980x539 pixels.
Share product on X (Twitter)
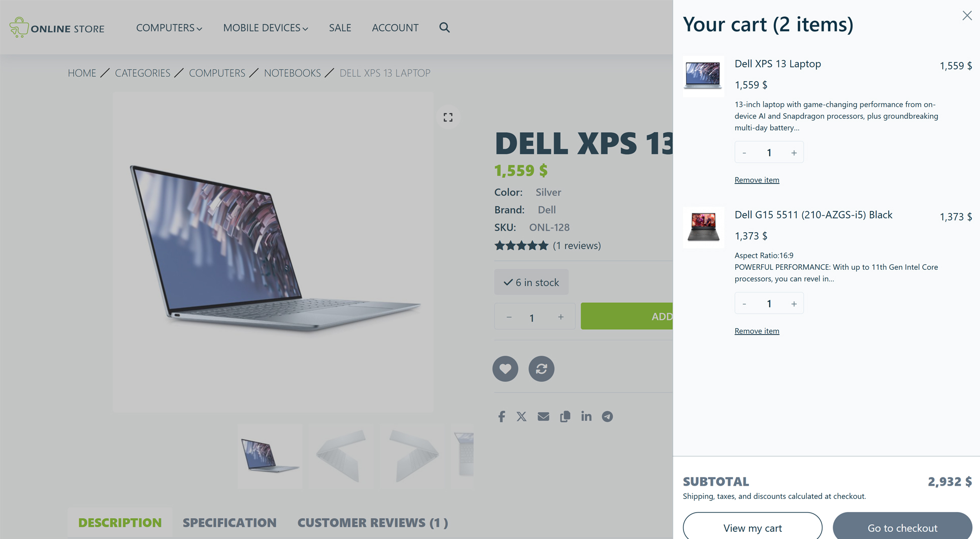click(x=521, y=417)
